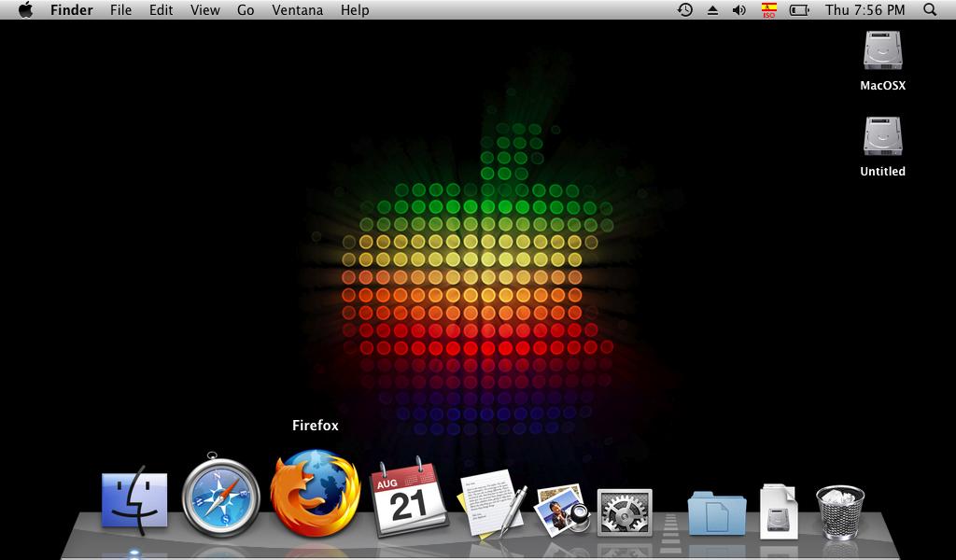Open Spanish ISO input source menu

click(x=769, y=9)
